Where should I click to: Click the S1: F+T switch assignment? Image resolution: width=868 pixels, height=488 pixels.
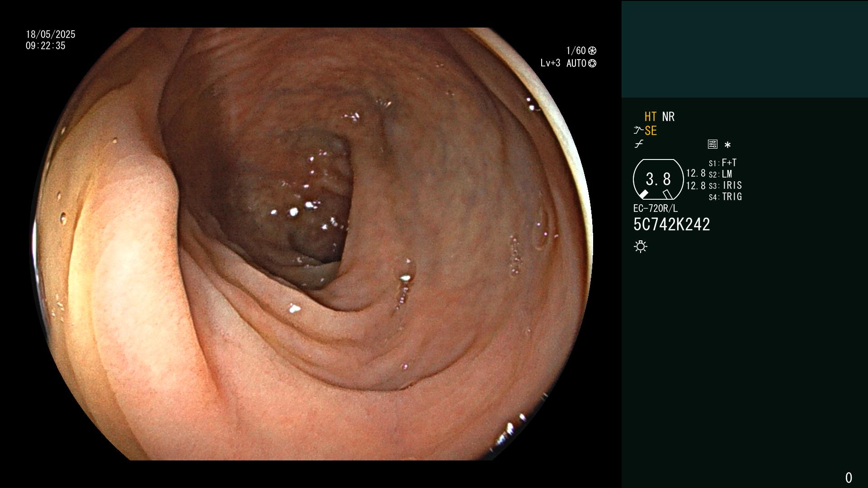[x=722, y=163]
